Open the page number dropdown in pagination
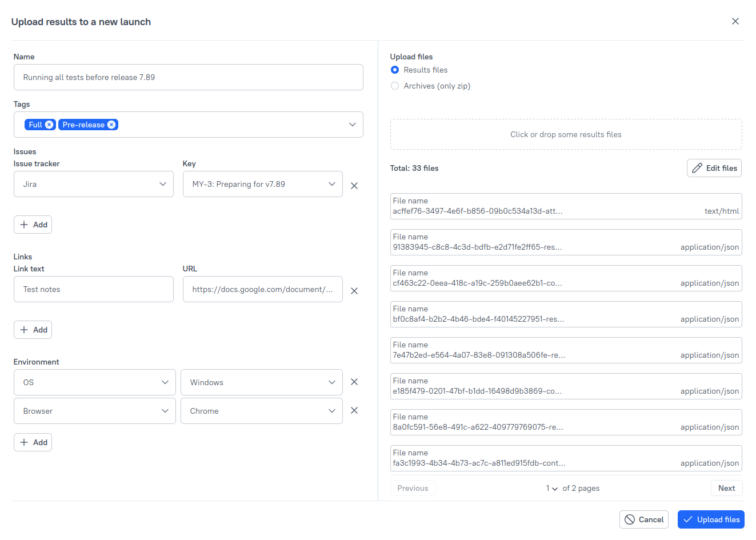The width and height of the screenshot is (756, 540). tap(551, 488)
